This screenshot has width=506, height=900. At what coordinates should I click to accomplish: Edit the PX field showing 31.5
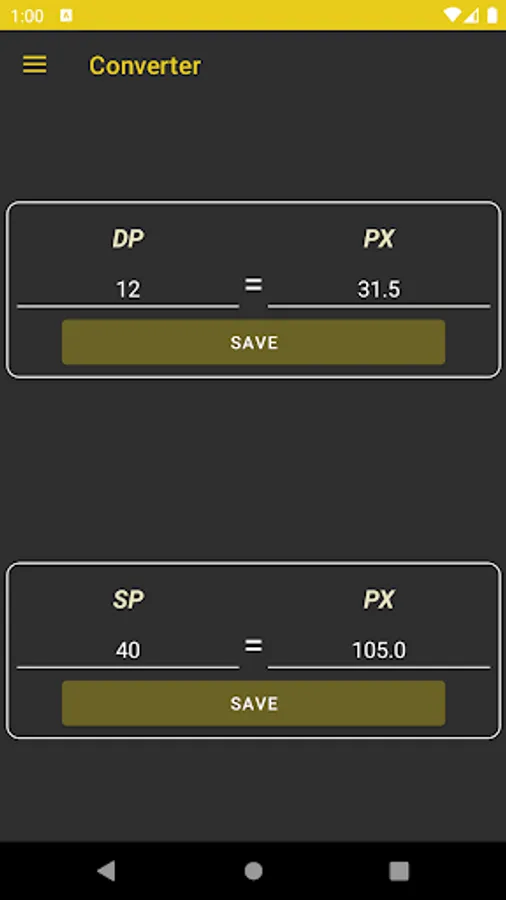pyautogui.click(x=379, y=290)
